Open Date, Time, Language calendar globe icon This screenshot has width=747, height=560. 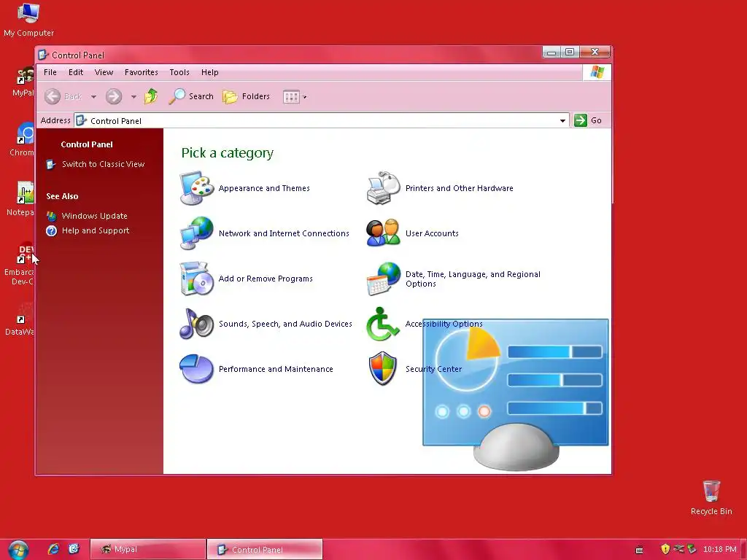tap(384, 279)
